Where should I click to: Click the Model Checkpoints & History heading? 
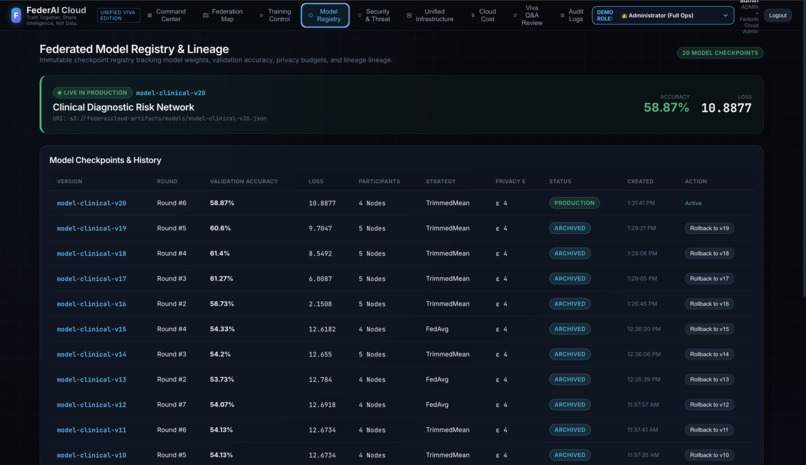point(105,160)
